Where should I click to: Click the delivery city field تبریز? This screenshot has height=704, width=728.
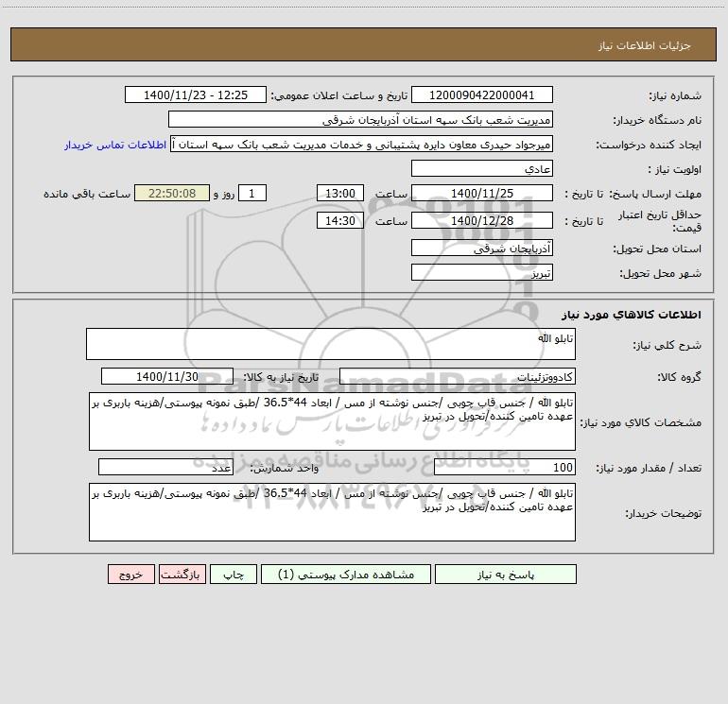tap(482, 272)
